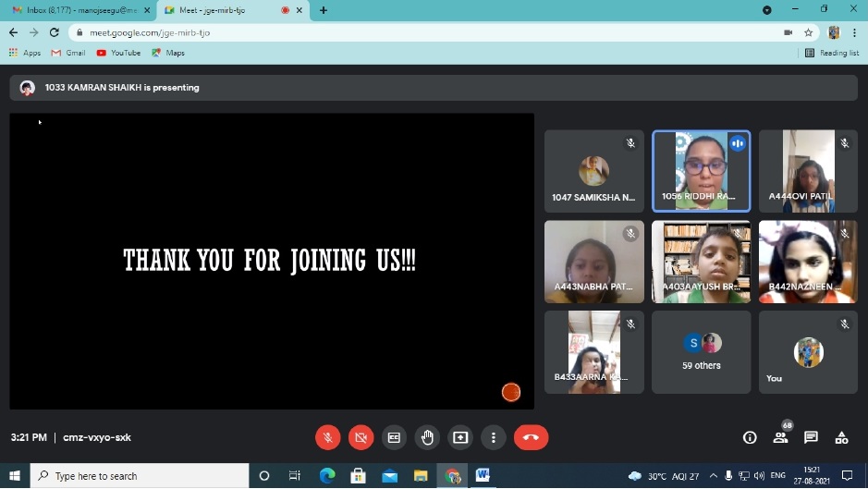Click the meet.google.com address bar

tap(370, 32)
